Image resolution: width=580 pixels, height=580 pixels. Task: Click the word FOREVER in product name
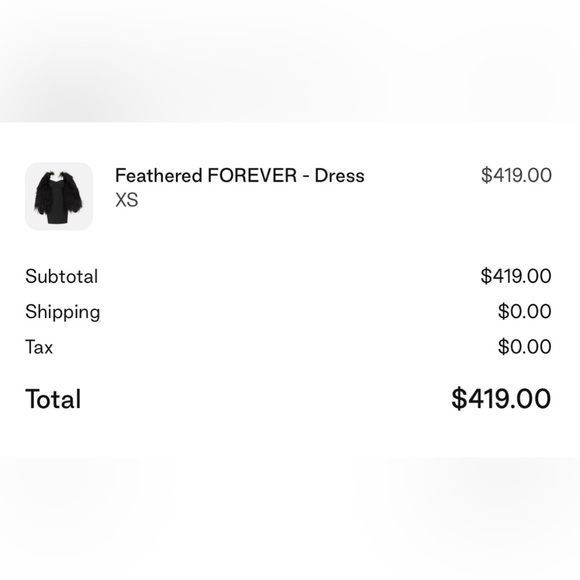click(x=252, y=175)
